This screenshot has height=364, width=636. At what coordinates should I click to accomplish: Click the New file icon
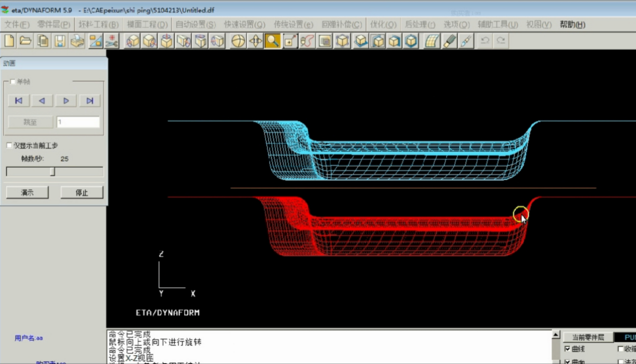point(9,41)
